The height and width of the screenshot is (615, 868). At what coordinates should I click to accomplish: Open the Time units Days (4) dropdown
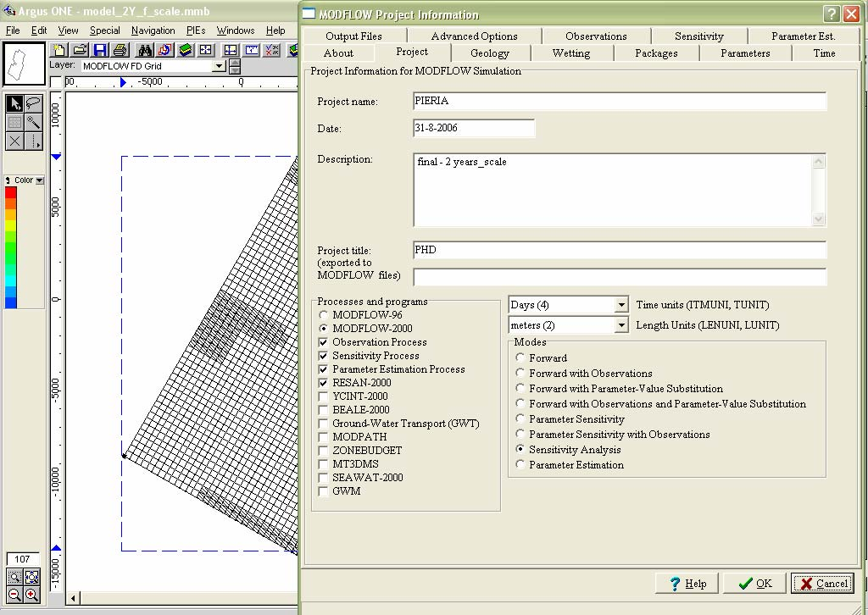[x=621, y=305]
